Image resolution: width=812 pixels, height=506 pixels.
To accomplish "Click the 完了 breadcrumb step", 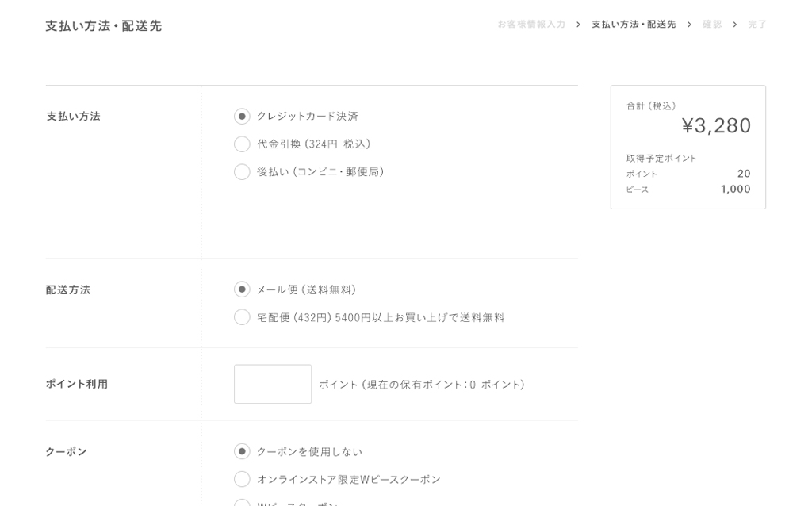I will (757, 25).
